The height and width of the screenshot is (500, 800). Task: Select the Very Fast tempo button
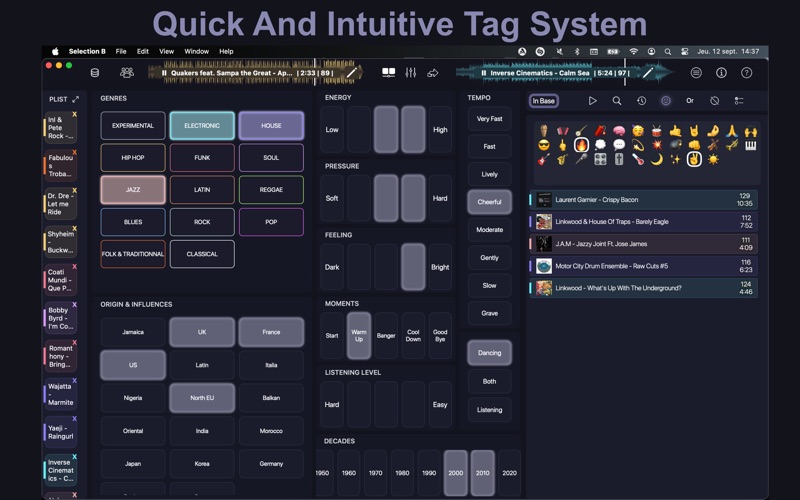[489, 118]
